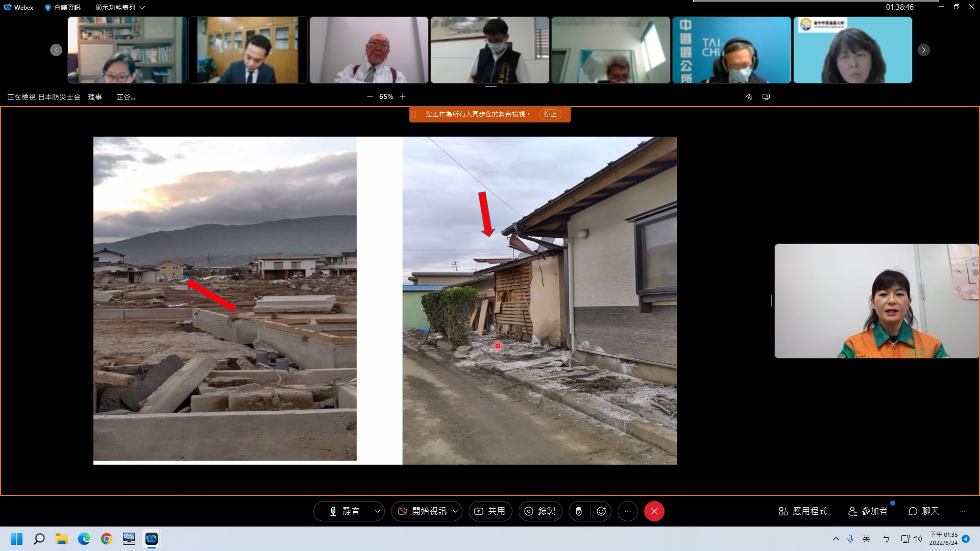This screenshot has height=551, width=980.
Task: Open the 聊天 chat panel
Action: click(924, 511)
